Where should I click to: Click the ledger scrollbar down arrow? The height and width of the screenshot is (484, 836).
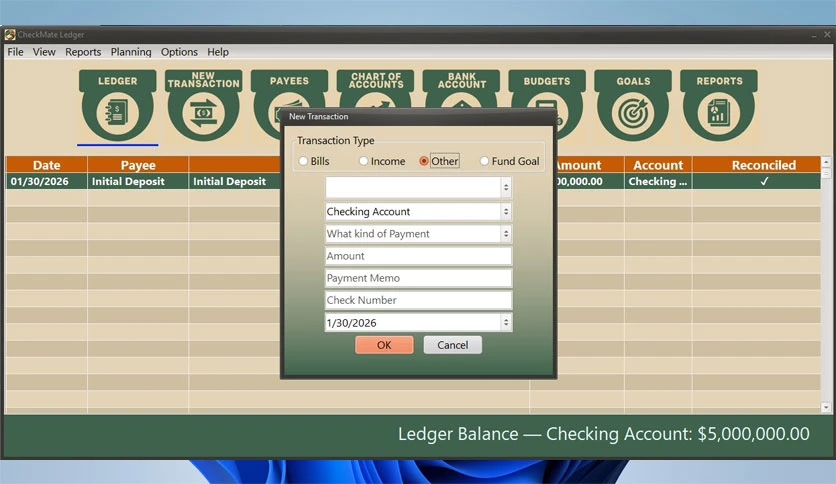coord(826,407)
